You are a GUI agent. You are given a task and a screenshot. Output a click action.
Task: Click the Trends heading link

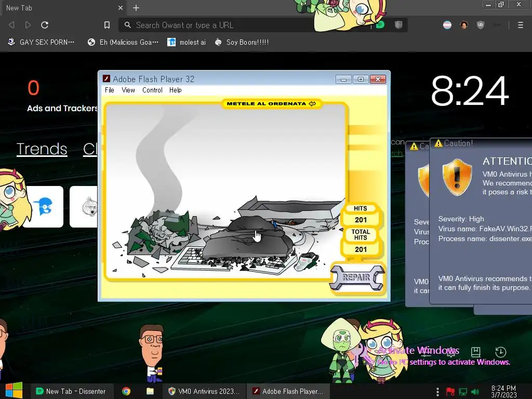(42, 149)
